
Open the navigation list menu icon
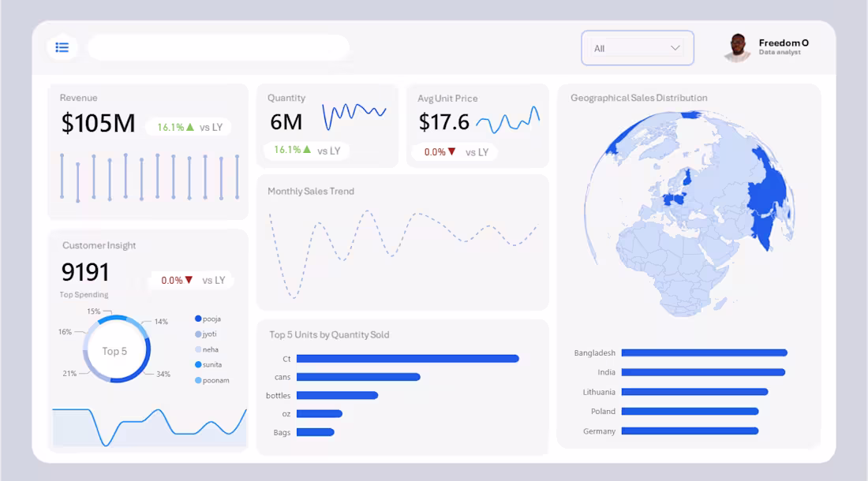[x=62, y=47]
